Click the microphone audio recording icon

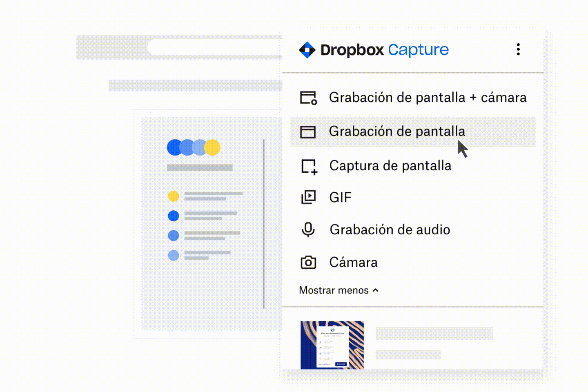point(308,229)
